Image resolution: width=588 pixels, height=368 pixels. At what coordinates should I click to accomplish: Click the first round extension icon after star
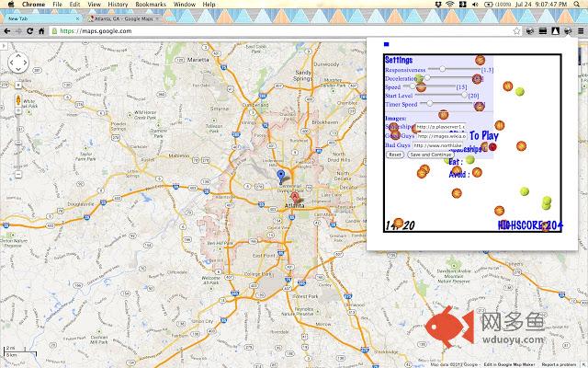pos(530,31)
